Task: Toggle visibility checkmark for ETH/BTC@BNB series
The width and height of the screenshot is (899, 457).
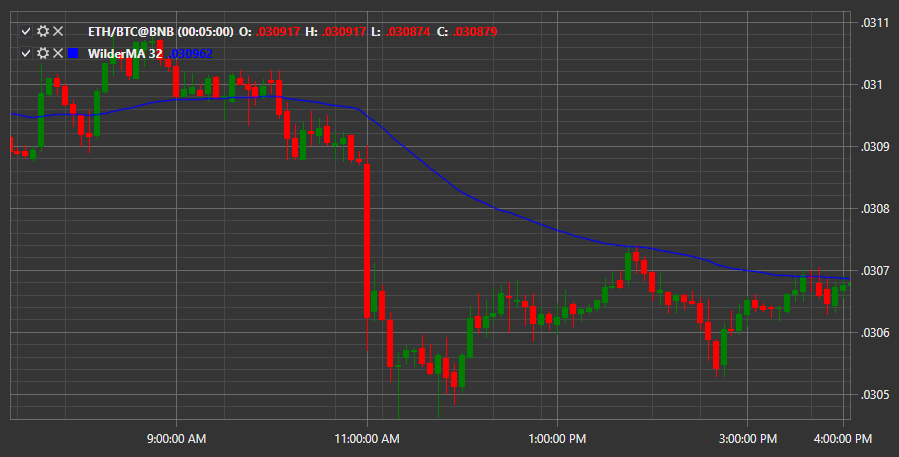Action: pyautogui.click(x=26, y=32)
